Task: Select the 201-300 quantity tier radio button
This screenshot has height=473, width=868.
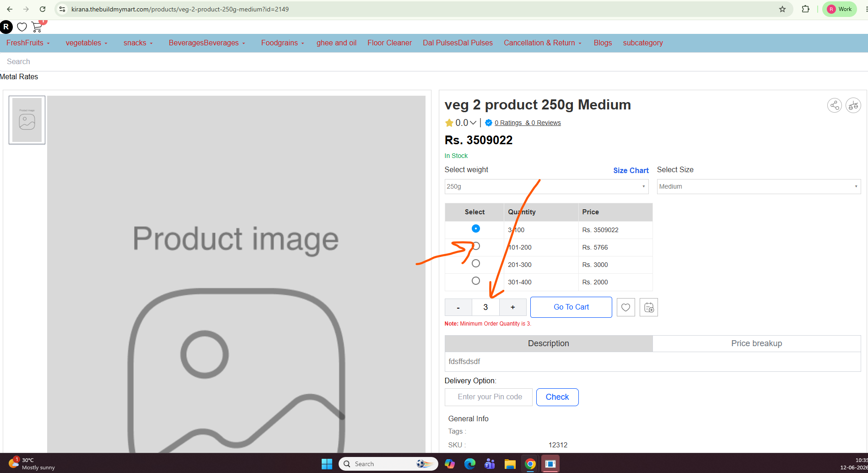Action: tap(476, 263)
